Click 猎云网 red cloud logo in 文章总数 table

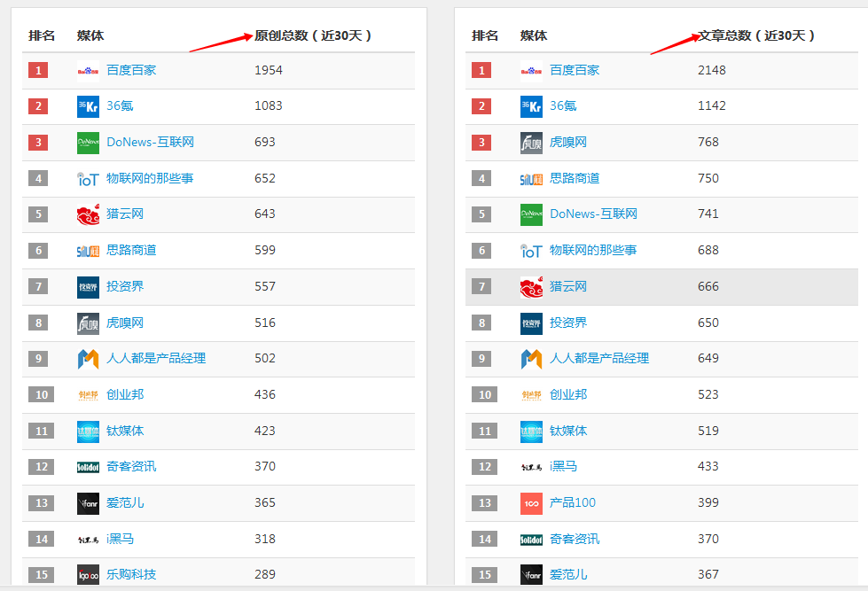click(531, 287)
